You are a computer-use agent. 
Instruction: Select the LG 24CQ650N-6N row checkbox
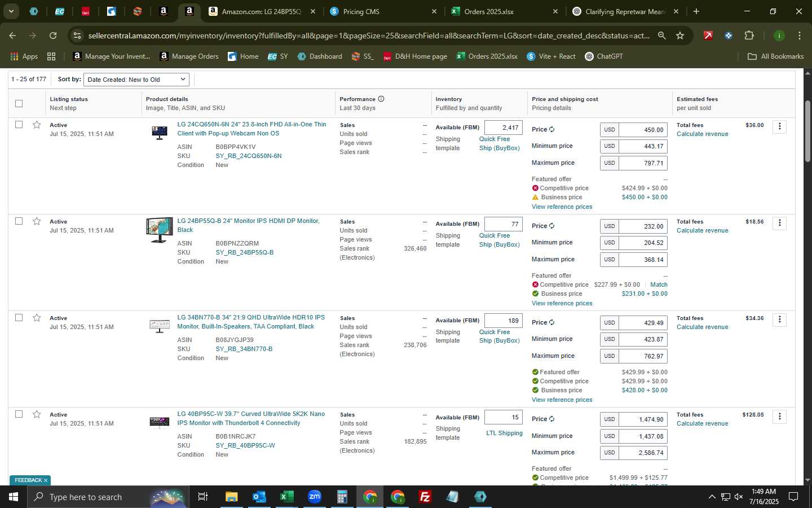click(19, 124)
